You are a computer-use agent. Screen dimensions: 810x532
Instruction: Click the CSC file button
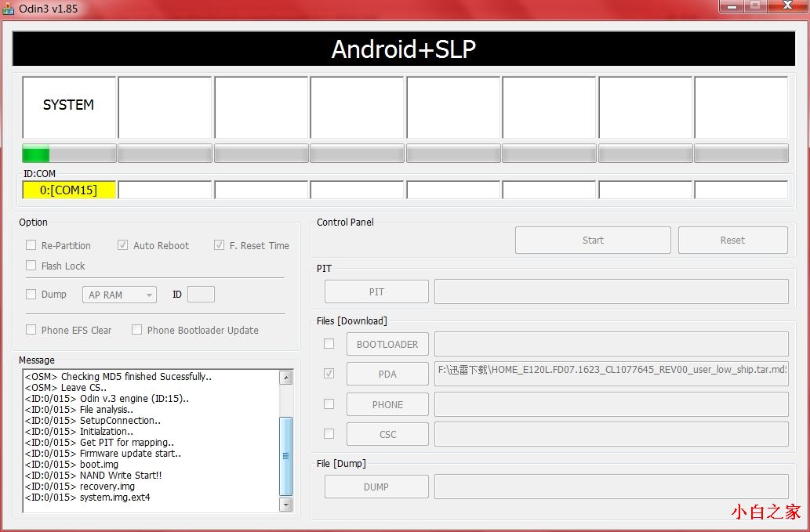click(387, 435)
